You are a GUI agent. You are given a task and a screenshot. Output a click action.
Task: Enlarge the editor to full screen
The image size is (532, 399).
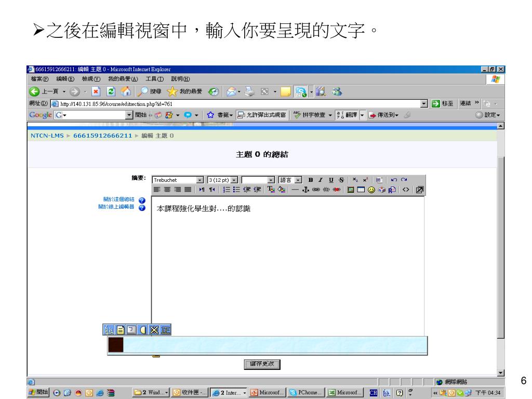tap(420, 190)
